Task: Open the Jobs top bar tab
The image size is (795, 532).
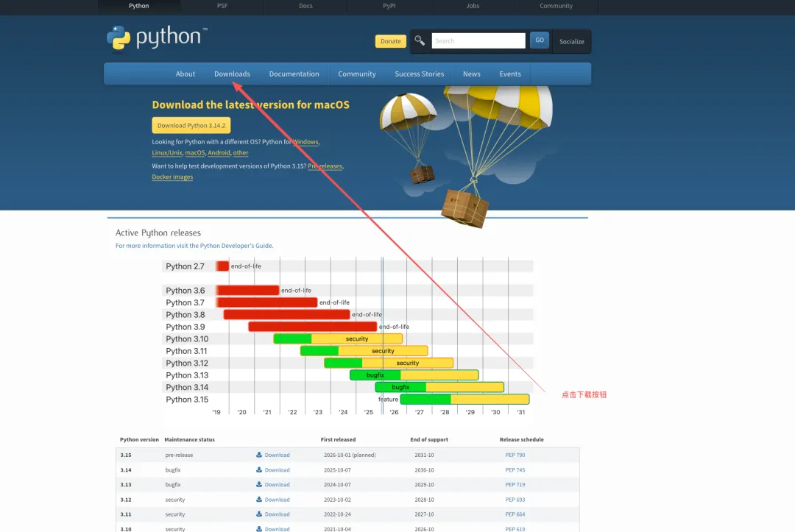Action: (x=473, y=6)
